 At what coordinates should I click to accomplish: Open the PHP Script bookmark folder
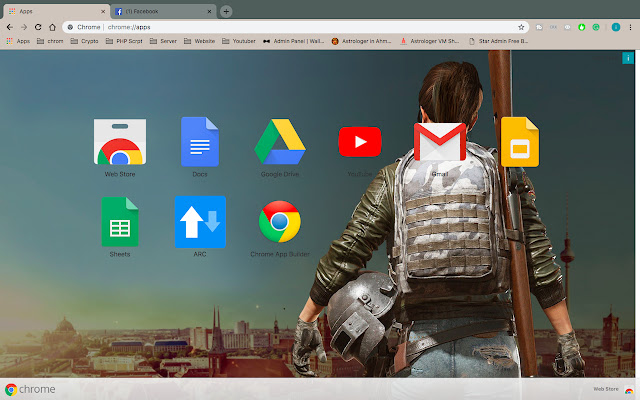tap(124, 41)
